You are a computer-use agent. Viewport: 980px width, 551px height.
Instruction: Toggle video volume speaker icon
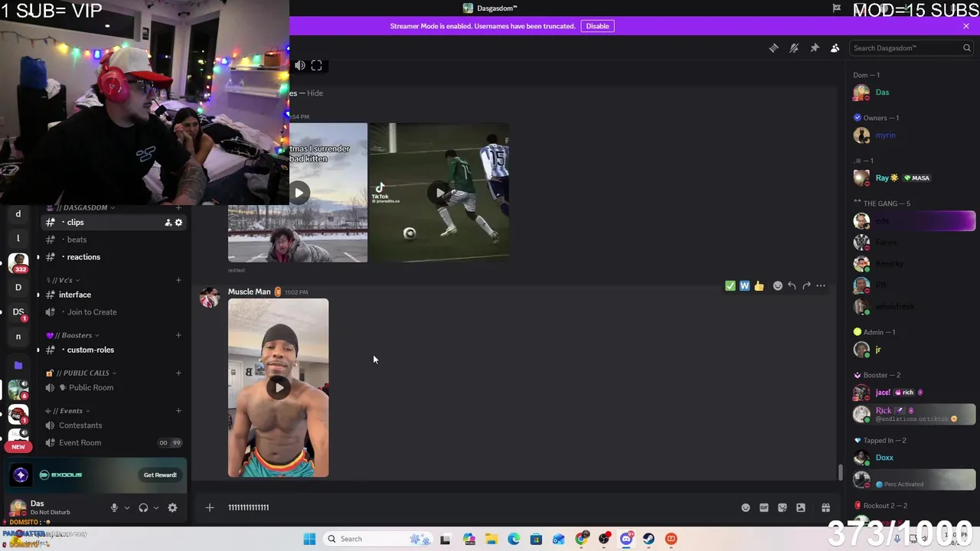[x=299, y=66]
